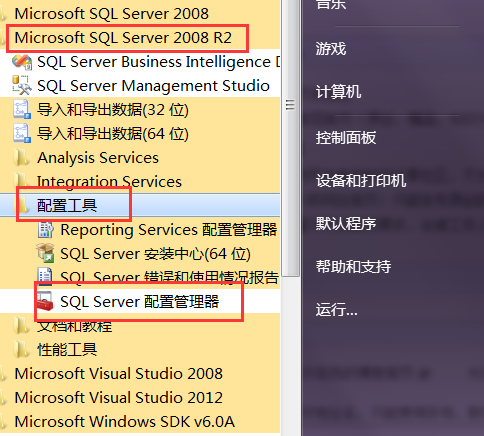Collapse Microsoft SQL Server 2008 R2 folder
The height and width of the screenshot is (436, 484).
point(123,38)
